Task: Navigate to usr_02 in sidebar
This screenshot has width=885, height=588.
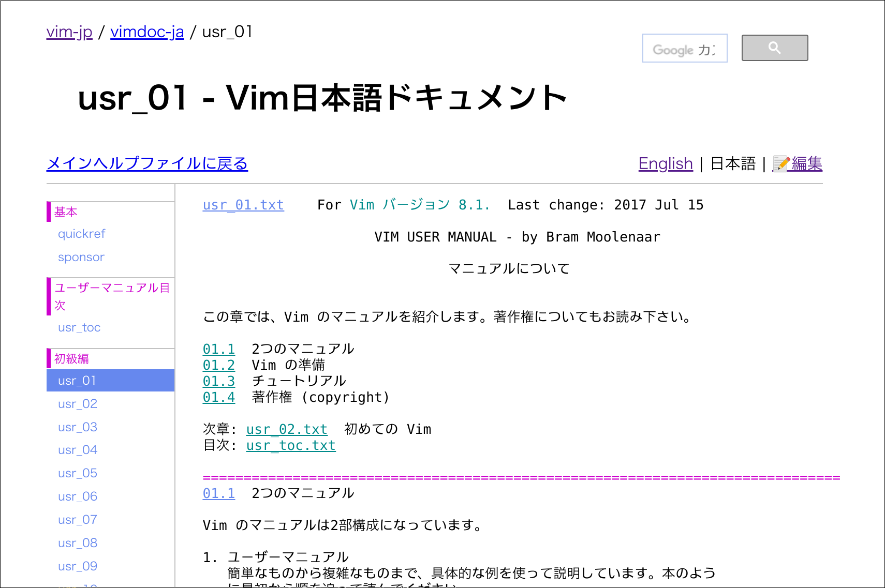Action: tap(78, 404)
